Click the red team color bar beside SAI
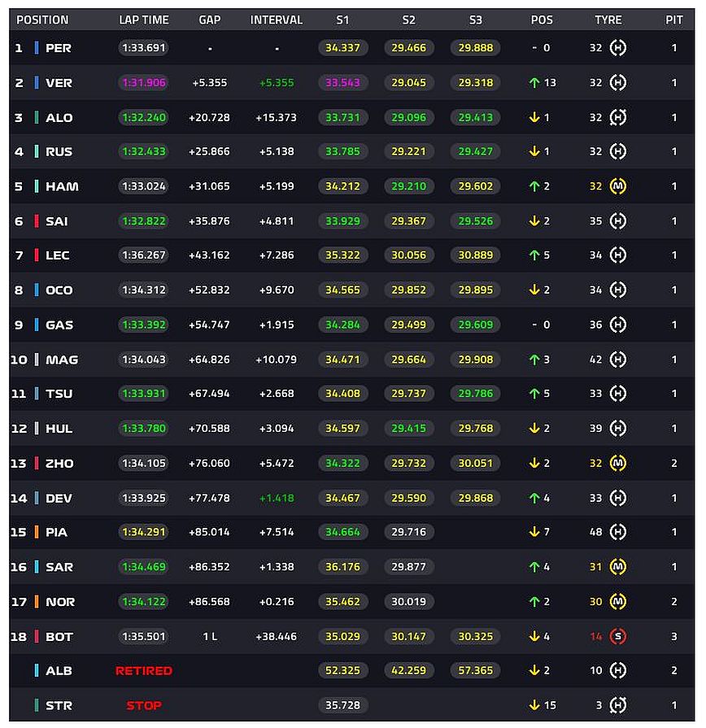The height and width of the screenshot is (728, 706). [x=37, y=221]
